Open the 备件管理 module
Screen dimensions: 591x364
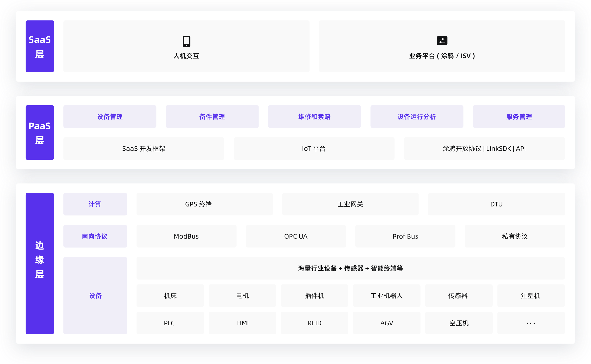[x=212, y=116]
